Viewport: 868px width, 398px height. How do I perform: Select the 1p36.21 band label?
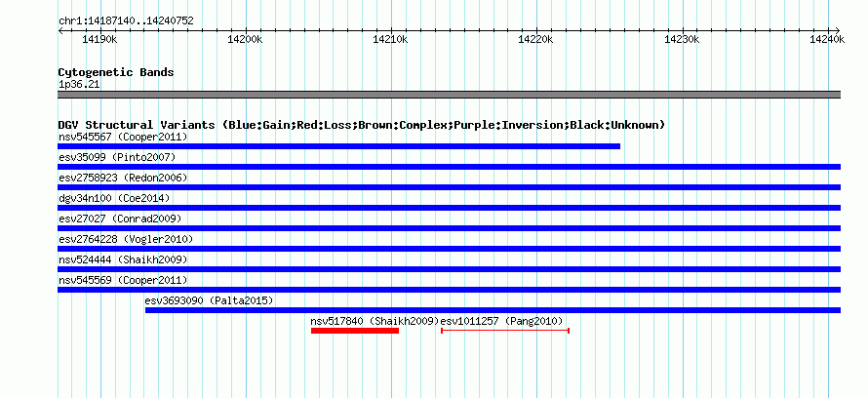point(79,85)
